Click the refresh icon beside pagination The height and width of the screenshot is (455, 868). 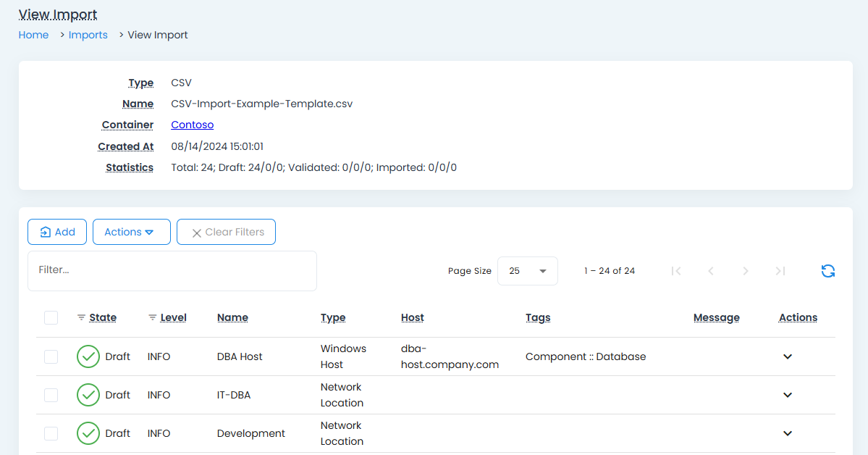828,271
